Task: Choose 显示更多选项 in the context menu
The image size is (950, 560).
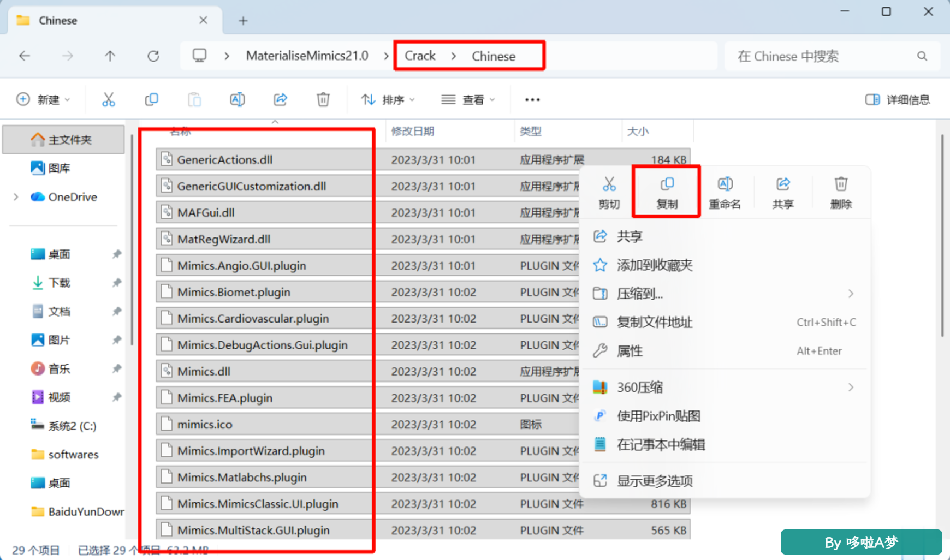Action: [x=724, y=481]
